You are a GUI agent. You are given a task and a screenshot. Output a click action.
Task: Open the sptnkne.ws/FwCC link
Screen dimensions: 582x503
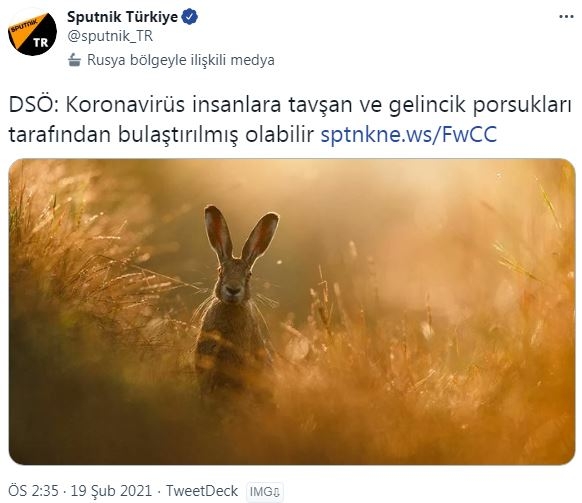click(x=408, y=134)
